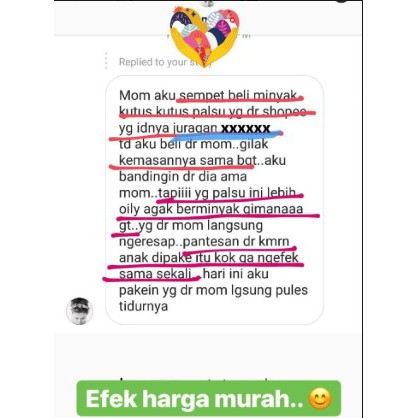Open the sender's round profile avatar
The width and height of the screenshot is (418, 418).
click(80, 311)
